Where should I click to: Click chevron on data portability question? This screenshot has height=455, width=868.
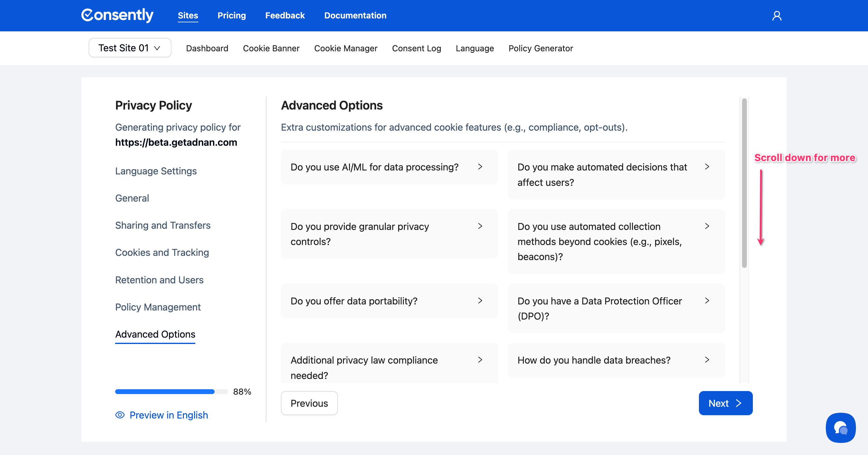[480, 301]
